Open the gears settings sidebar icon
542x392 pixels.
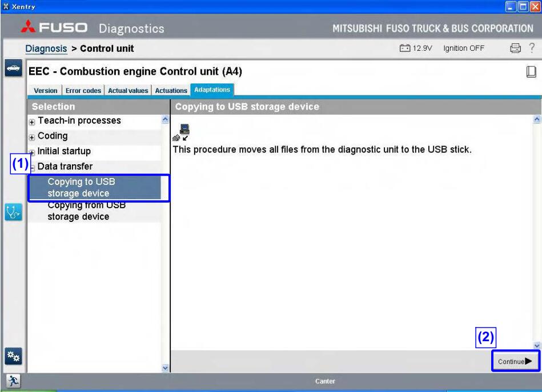point(14,355)
